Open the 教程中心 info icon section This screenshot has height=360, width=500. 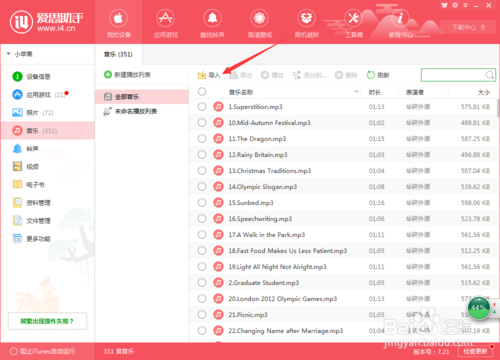[400, 19]
